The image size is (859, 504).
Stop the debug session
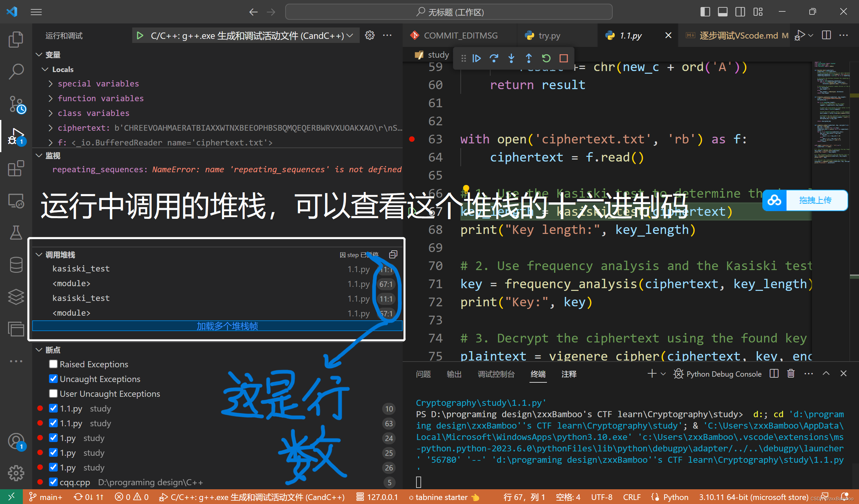(x=563, y=58)
